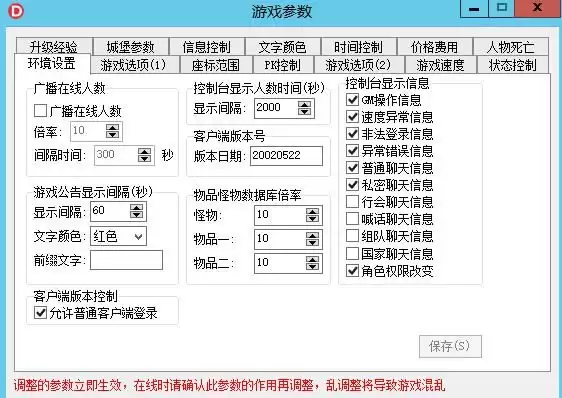The image size is (562, 398).
Task: Open the 状态控制 tab
Action: (513, 65)
